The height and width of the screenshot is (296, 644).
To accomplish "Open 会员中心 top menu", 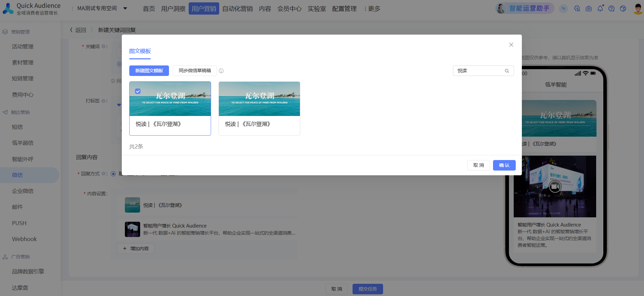I will click(289, 9).
